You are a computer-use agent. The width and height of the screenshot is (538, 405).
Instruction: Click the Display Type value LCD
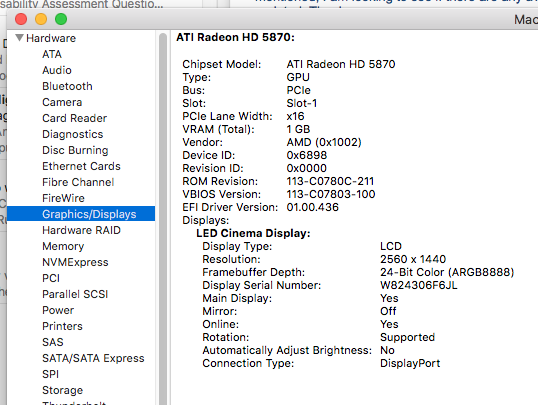pyautogui.click(x=391, y=246)
